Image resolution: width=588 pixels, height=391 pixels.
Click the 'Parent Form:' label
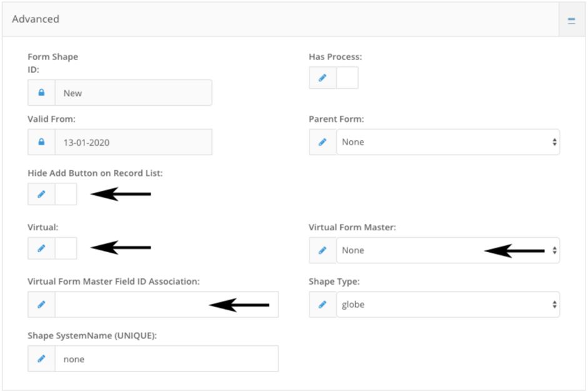pyautogui.click(x=337, y=119)
